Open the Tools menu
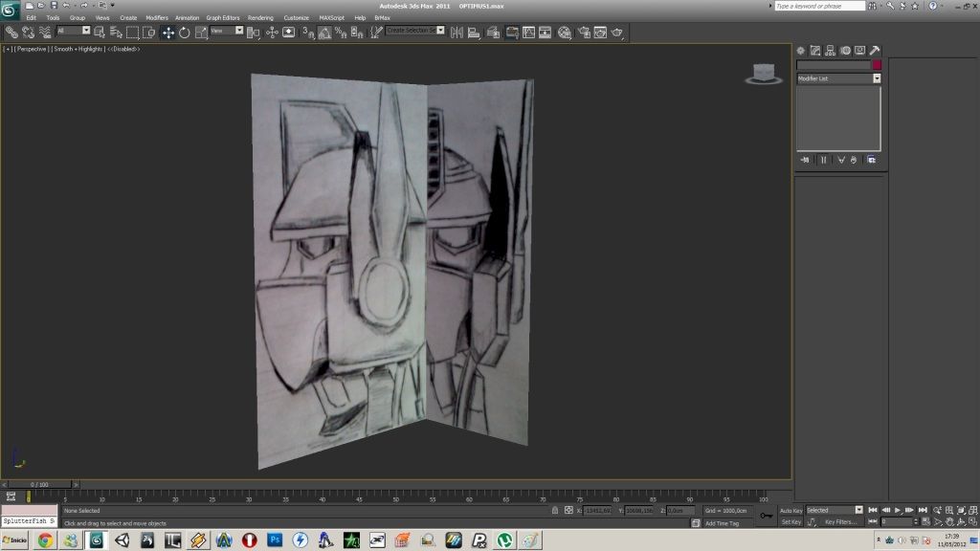Screen dimensions: 980x551 click(53, 17)
